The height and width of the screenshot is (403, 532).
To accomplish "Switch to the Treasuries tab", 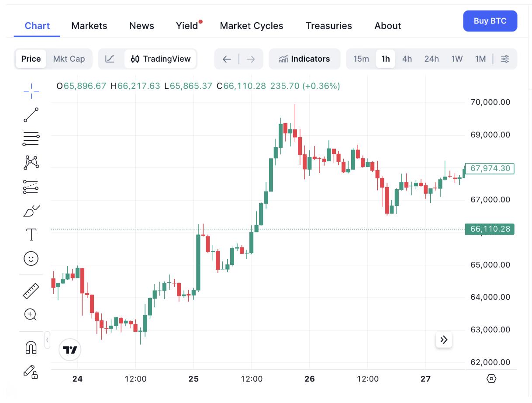I will [x=328, y=26].
